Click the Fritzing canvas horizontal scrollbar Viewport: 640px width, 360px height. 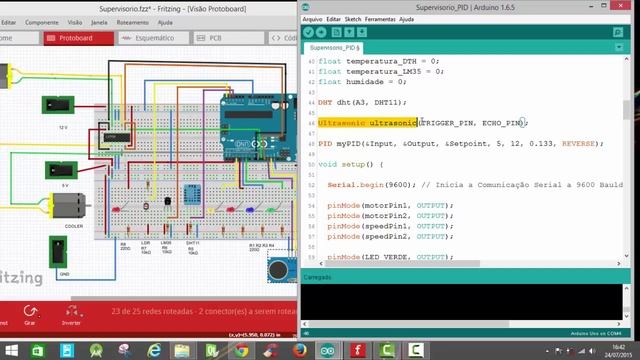(184, 298)
